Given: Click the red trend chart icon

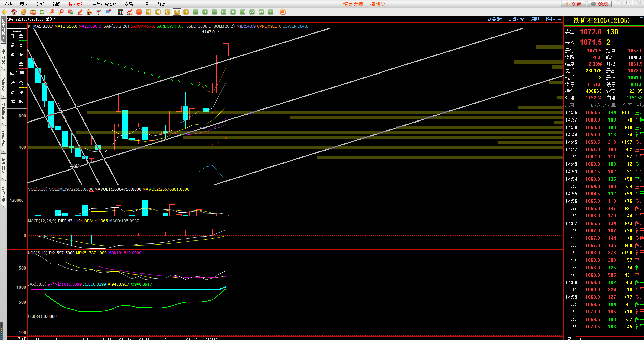Looking at the screenshot, I should pyautogui.click(x=130, y=12).
